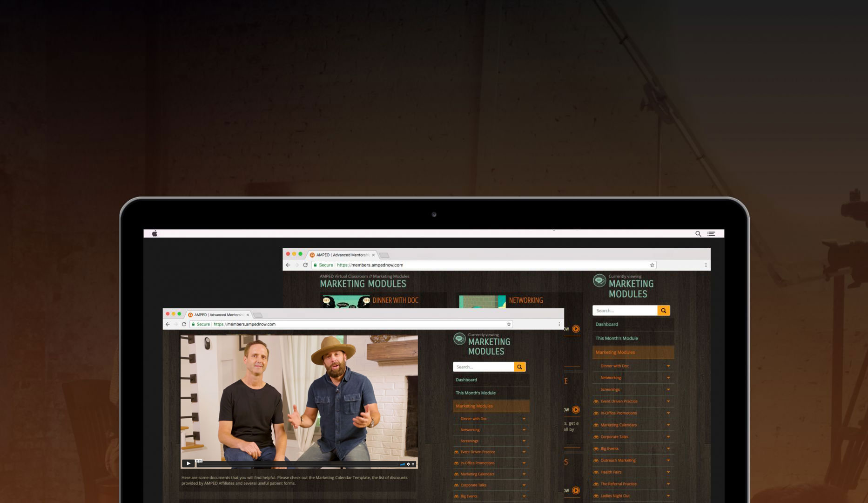
Task: Open a new tab in front window
Action: click(258, 315)
